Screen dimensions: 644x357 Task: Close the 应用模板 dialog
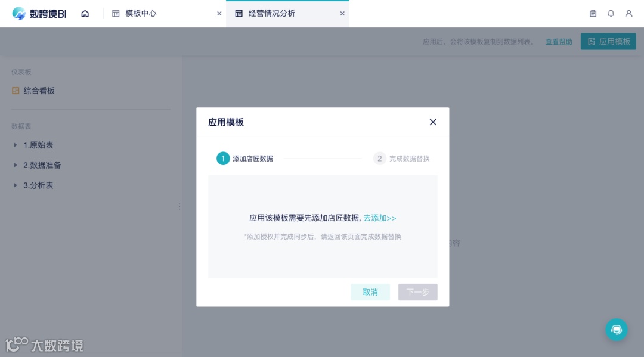433,122
